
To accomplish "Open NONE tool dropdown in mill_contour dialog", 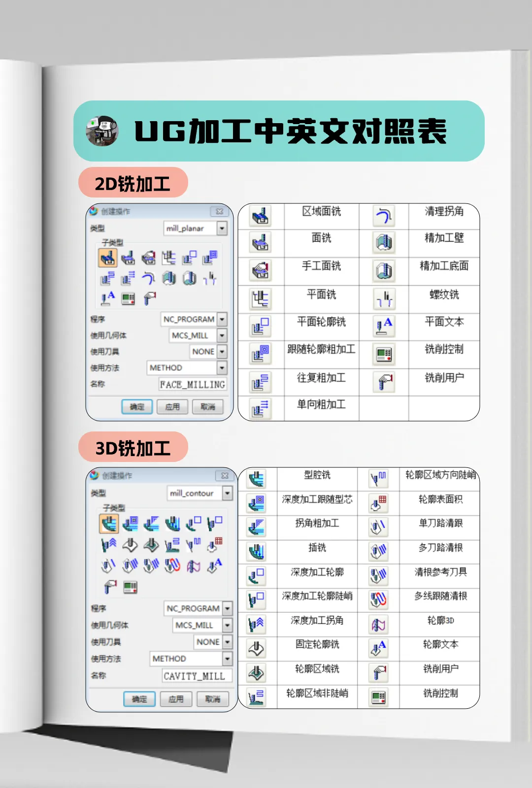I will [x=227, y=642].
